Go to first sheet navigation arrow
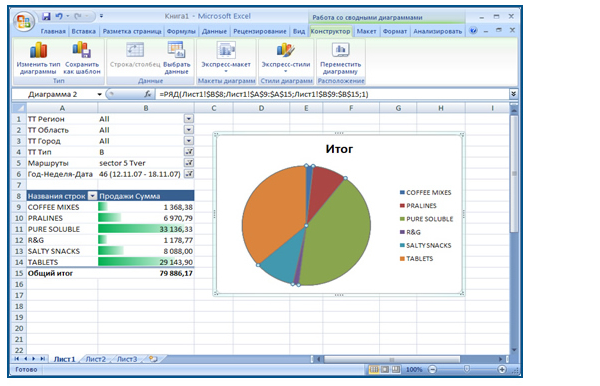600x386 pixels. [x=17, y=359]
